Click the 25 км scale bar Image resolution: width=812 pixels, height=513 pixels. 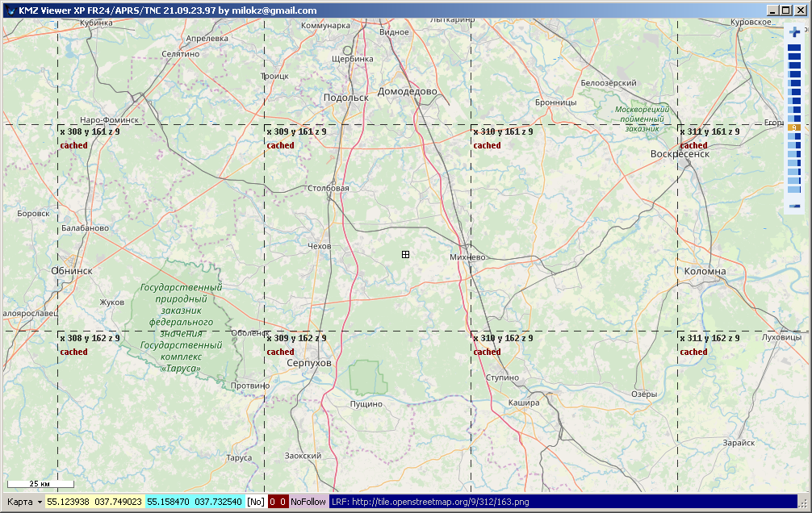(40, 484)
